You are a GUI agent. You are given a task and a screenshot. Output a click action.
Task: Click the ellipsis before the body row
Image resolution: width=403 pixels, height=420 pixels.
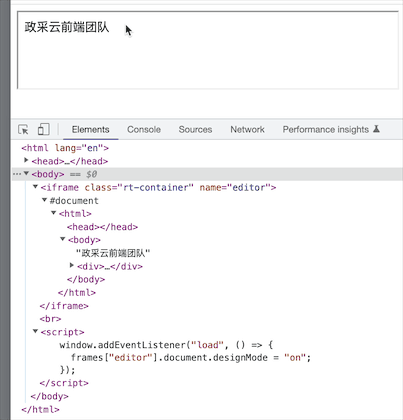tap(17, 174)
